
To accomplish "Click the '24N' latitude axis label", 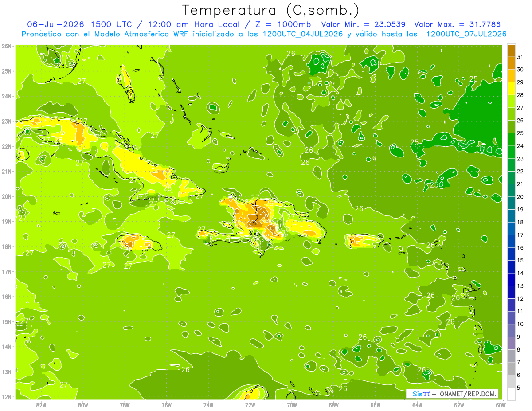I will (x=7, y=96).
